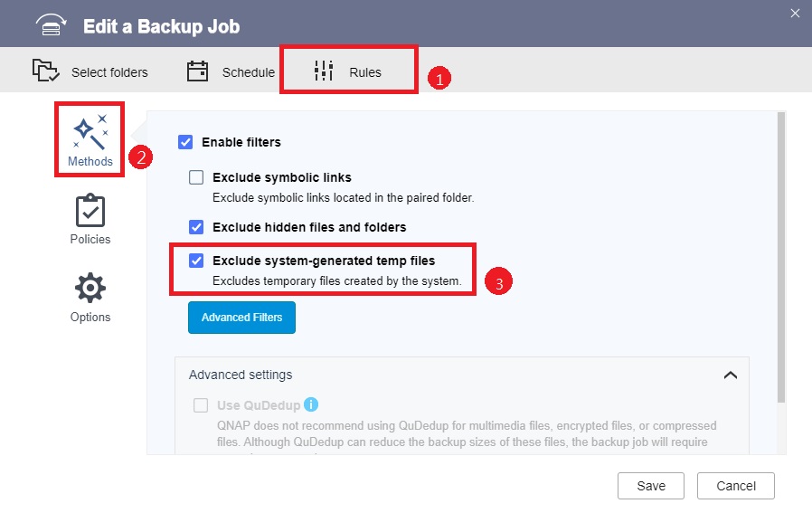Click the Select folders icon
The width and height of the screenshot is (812, 513).
[x=45, y=71]
